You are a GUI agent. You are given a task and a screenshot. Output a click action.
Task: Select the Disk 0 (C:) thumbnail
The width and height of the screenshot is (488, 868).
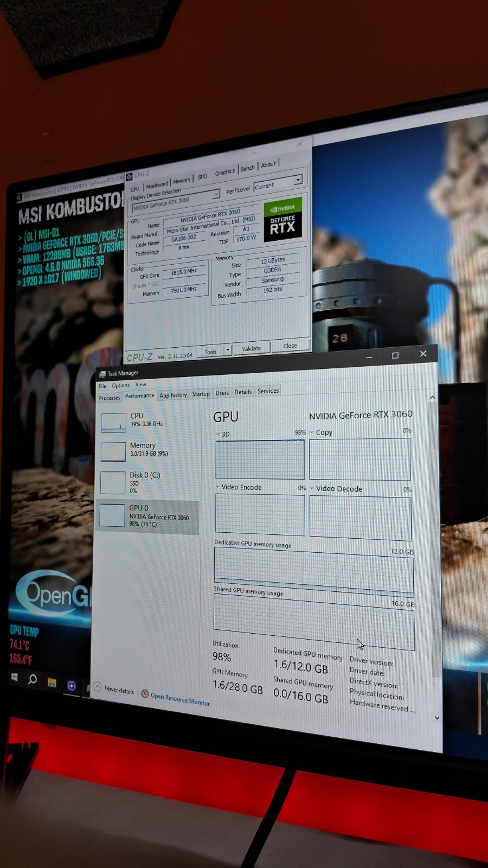[113, 482]
